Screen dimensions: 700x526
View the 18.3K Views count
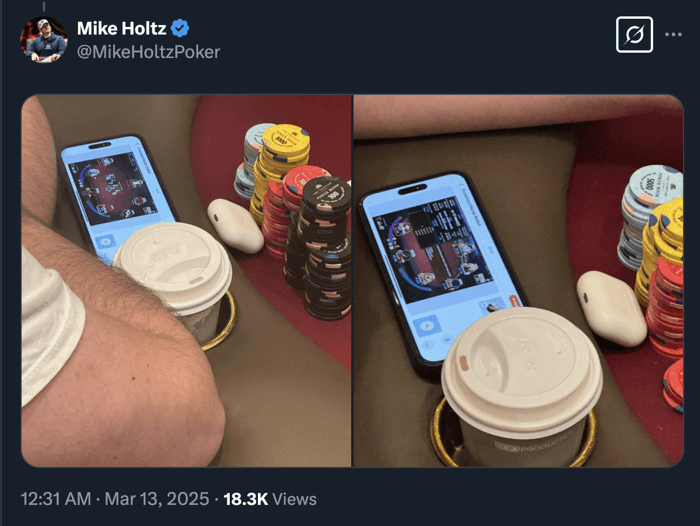(270, 499)
